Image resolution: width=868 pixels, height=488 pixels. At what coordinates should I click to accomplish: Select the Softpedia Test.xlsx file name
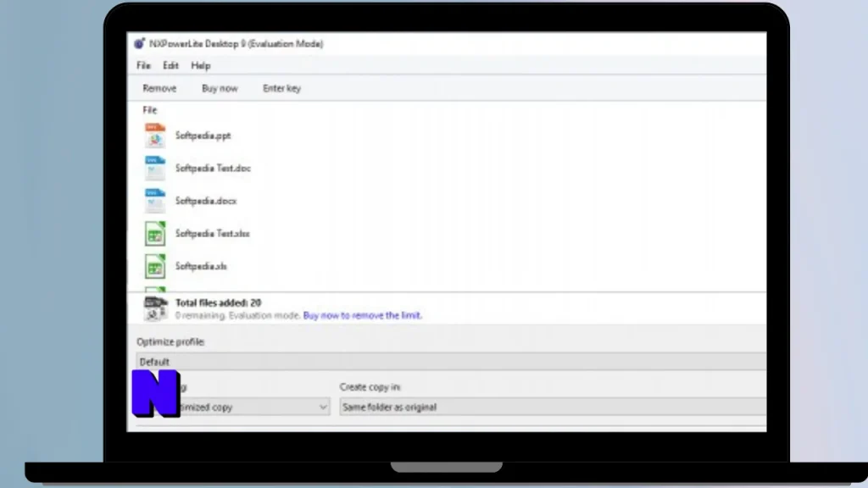[x=213, y=234]
